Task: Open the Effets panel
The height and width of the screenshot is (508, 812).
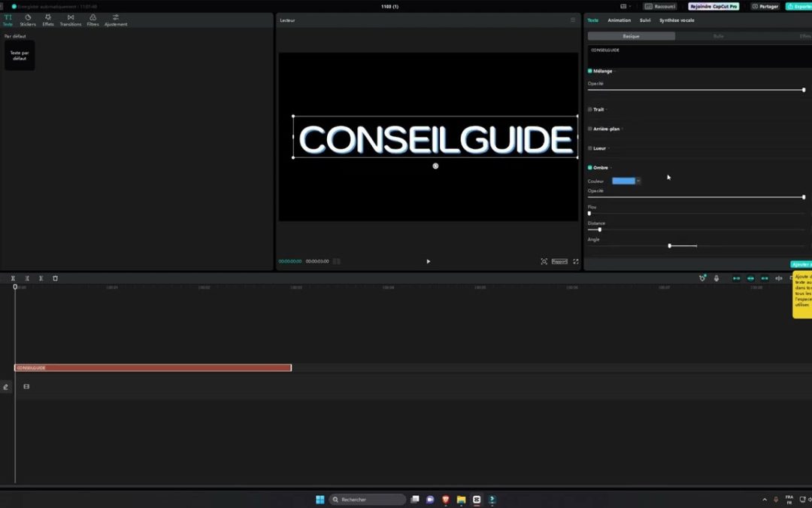Action: [x=48, y=20]
